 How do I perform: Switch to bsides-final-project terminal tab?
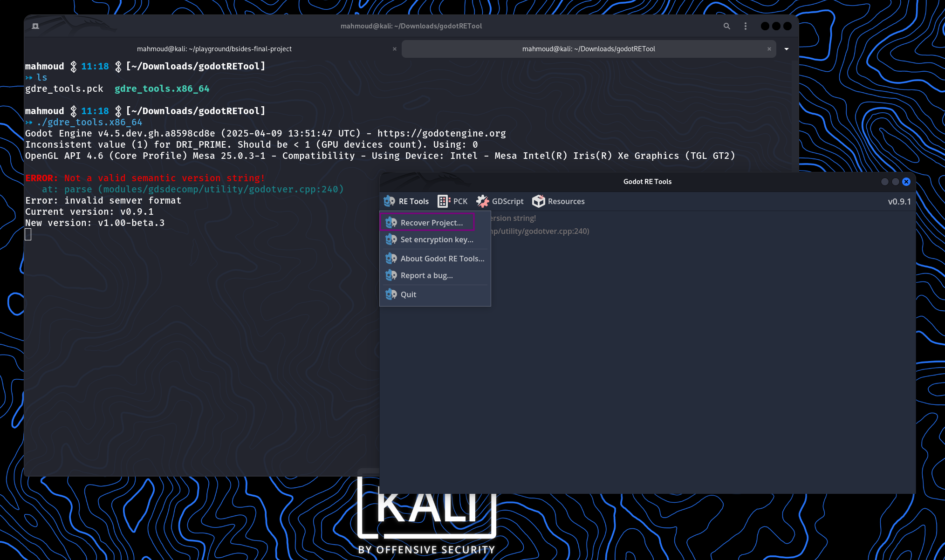(214, 49)
